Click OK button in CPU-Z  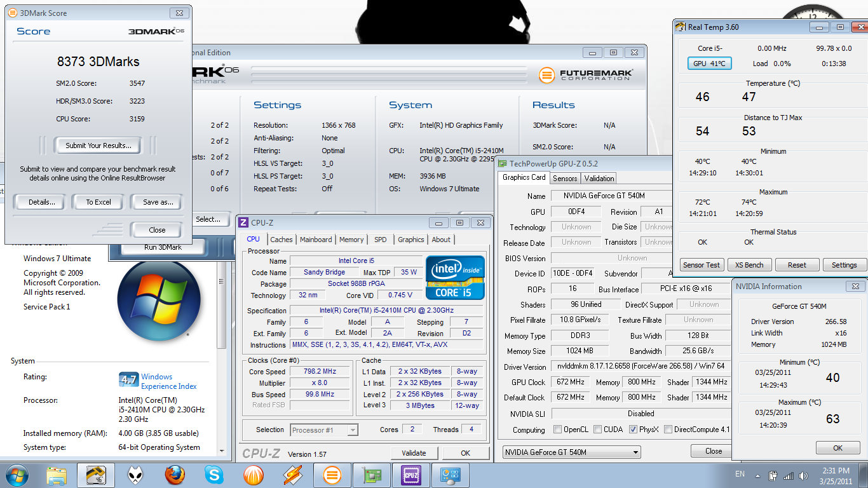(x=466, y=453)
